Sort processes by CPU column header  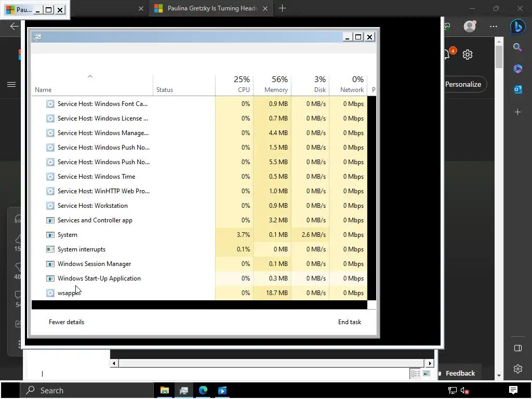point(234,85)
